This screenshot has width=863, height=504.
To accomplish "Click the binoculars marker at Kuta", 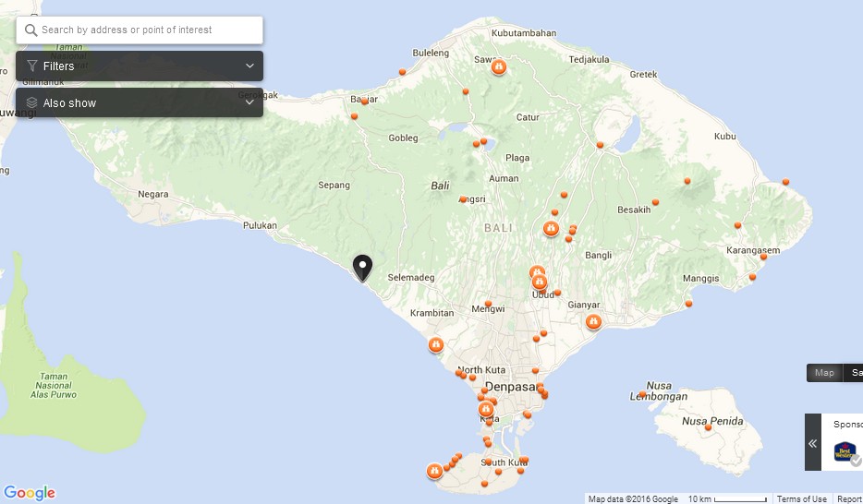I will [x=485, y=409].
